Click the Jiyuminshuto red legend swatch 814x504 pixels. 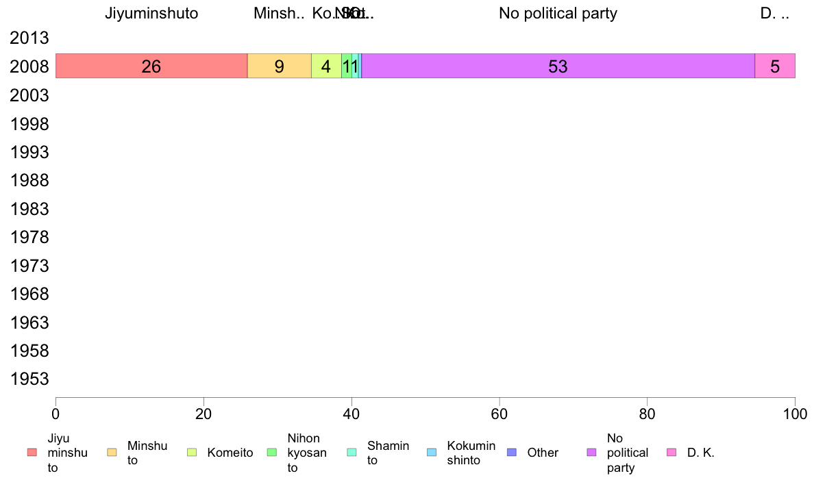pyautogui.click(x=32, y=453)
